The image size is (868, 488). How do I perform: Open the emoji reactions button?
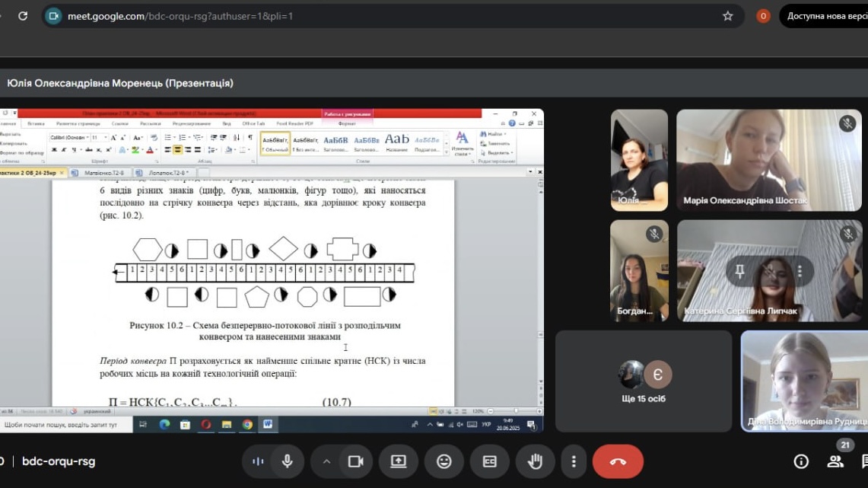coord(444,461)
